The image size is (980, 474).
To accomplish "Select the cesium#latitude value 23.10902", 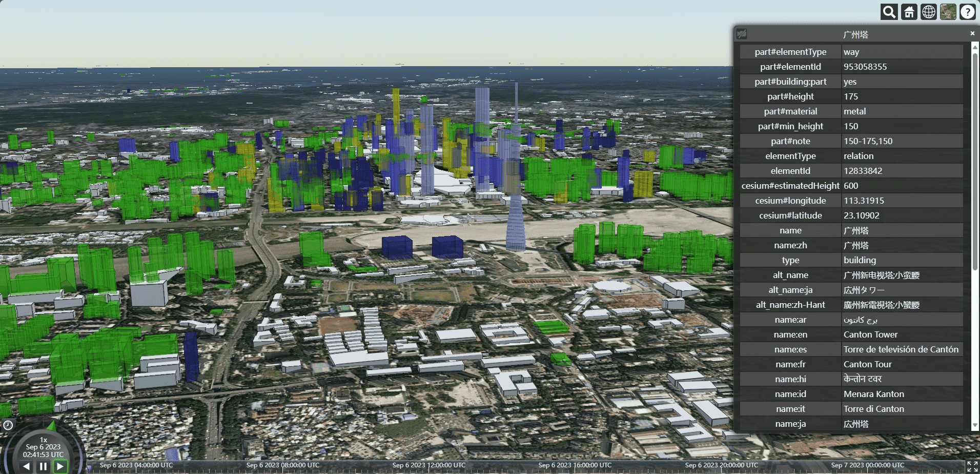I will (x=862, y=215).
